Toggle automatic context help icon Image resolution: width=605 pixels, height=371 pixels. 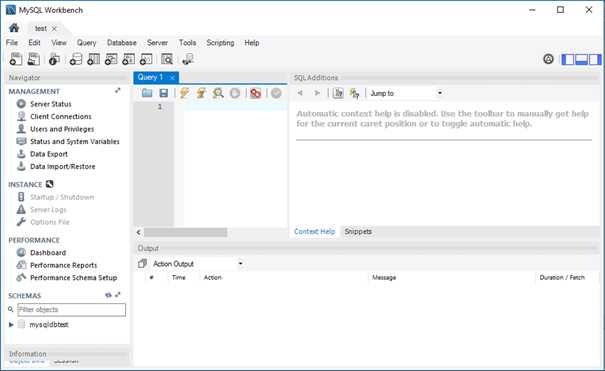tap(354, 93)
